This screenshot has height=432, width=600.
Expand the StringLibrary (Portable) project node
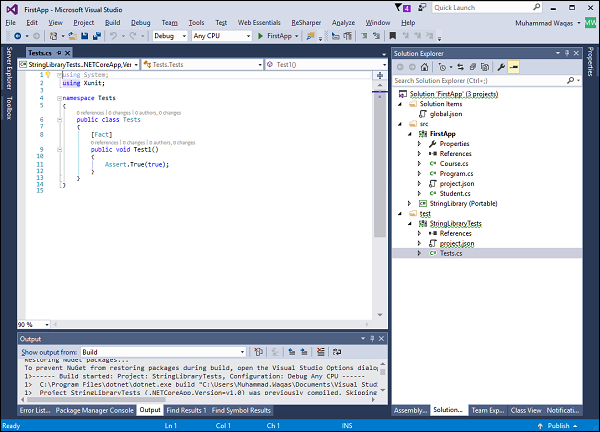(x=408, y=203)
